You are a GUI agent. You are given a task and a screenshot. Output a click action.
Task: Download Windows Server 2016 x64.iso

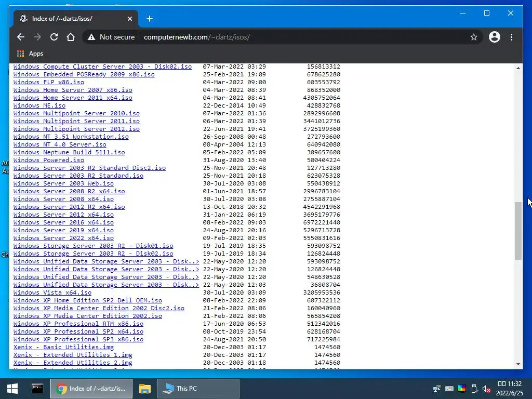tap(63, 222)
